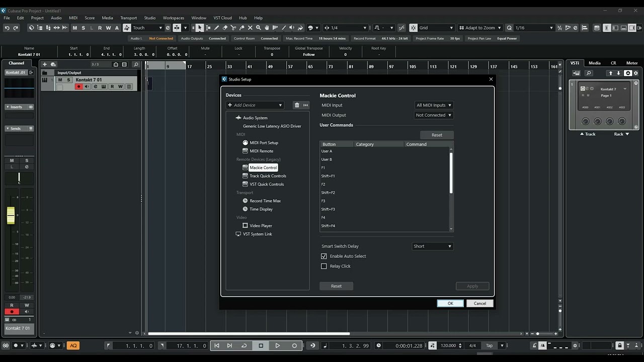Click Cancel in Studio Setup dialog

[480, 303]
